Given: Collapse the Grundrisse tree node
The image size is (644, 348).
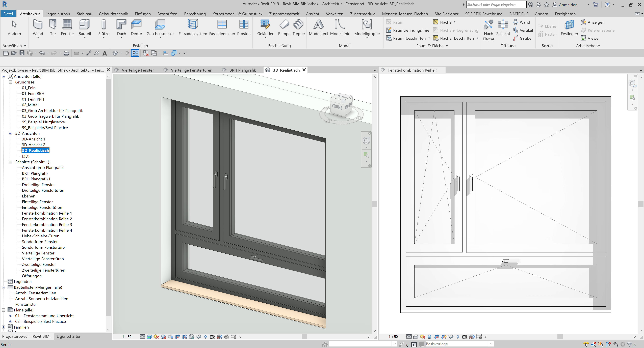Looking at the screenshot, I should pos(10,82).
